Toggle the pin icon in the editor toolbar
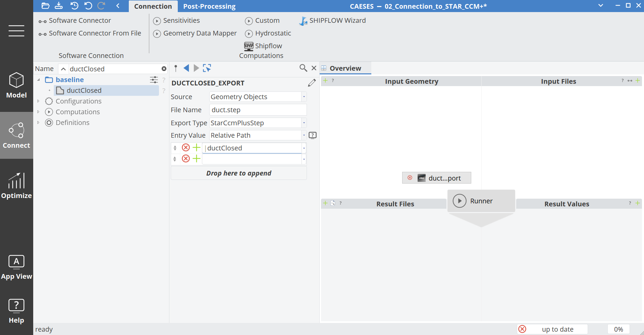 pyautogui.click(x=176, y=68)
